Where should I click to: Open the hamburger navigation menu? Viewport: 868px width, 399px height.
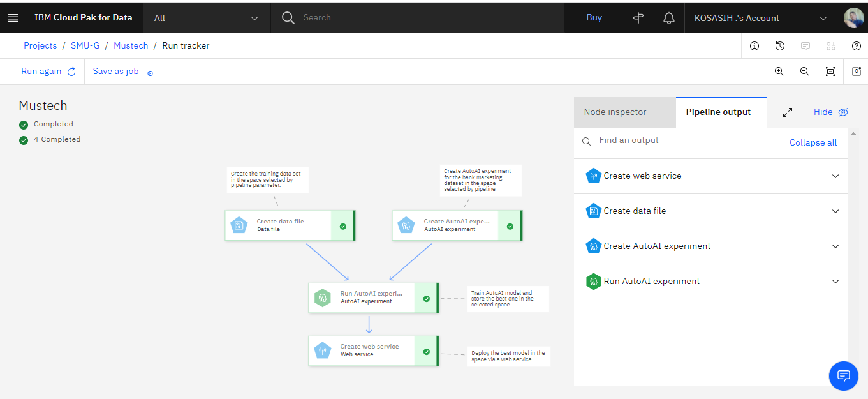(13, 18)
